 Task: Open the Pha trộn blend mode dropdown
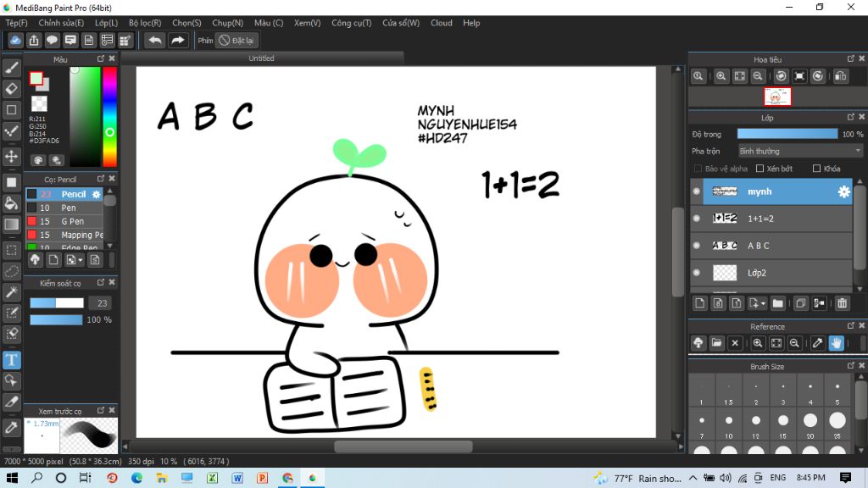[x=800, y=151]
